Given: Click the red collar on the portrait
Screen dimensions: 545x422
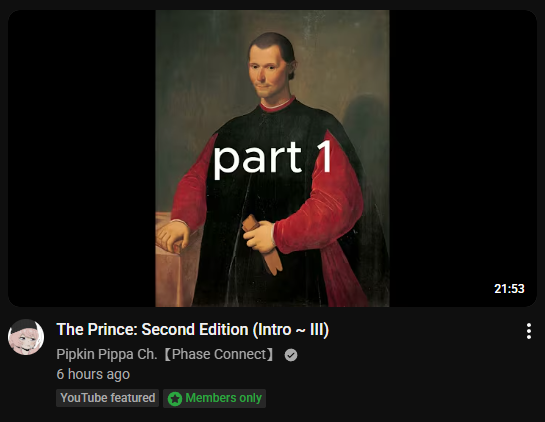Looking at the screenshot, I should click(277, 105).
